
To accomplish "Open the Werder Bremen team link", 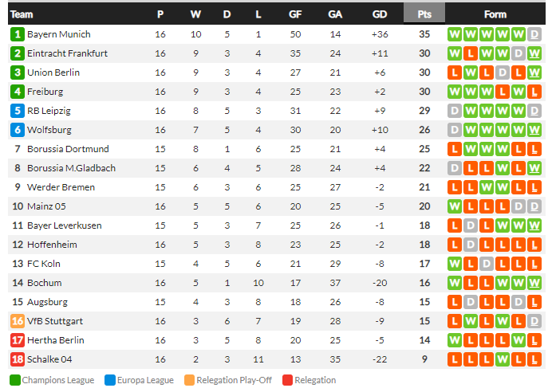I will click(x=61, y=187).
